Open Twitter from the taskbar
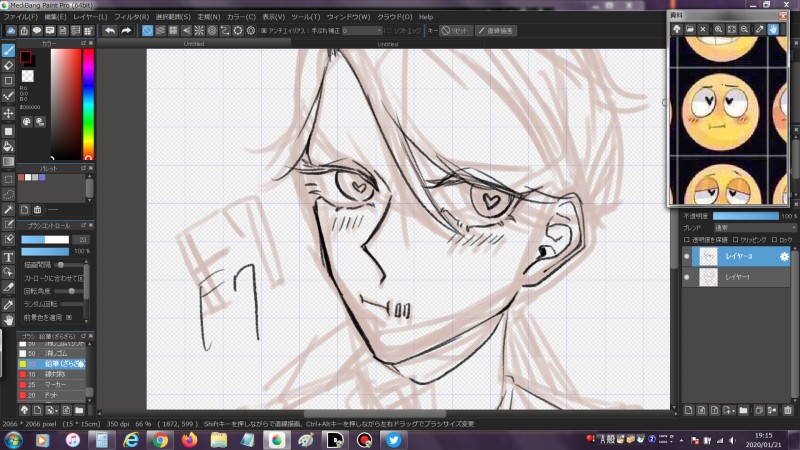Screen dimensions: 800x450 point(393,440)
